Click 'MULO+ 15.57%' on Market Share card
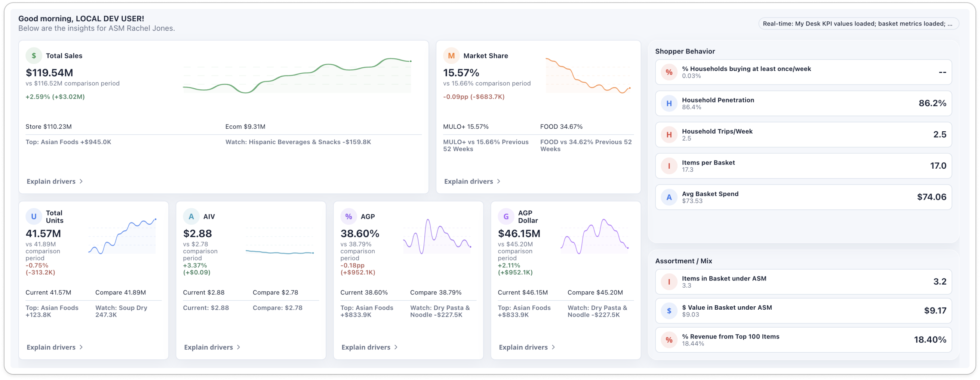This screenshot has width=980, height=380. [x=466, y=127]
